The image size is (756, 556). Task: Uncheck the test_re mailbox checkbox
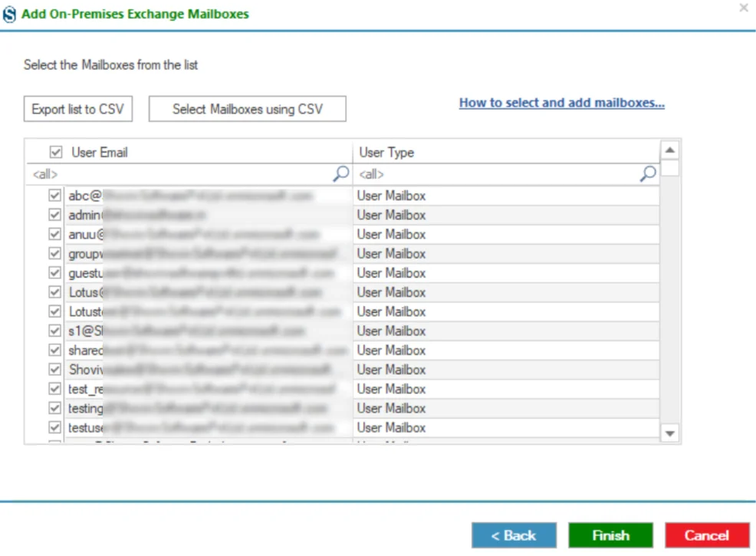[x=55, y=388]
